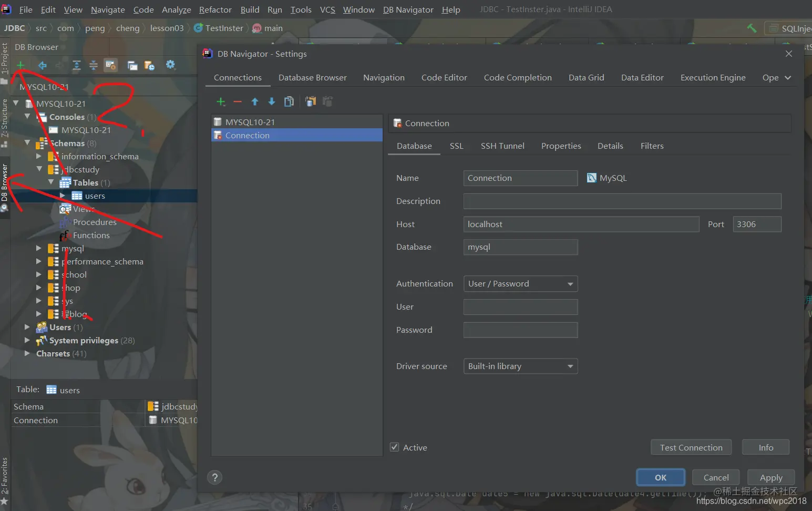Image resolution: width=812 pixels, height=511 pixels.
Task: Open the blue gear settings icon in DB Browser
Action: pos(170,65)
